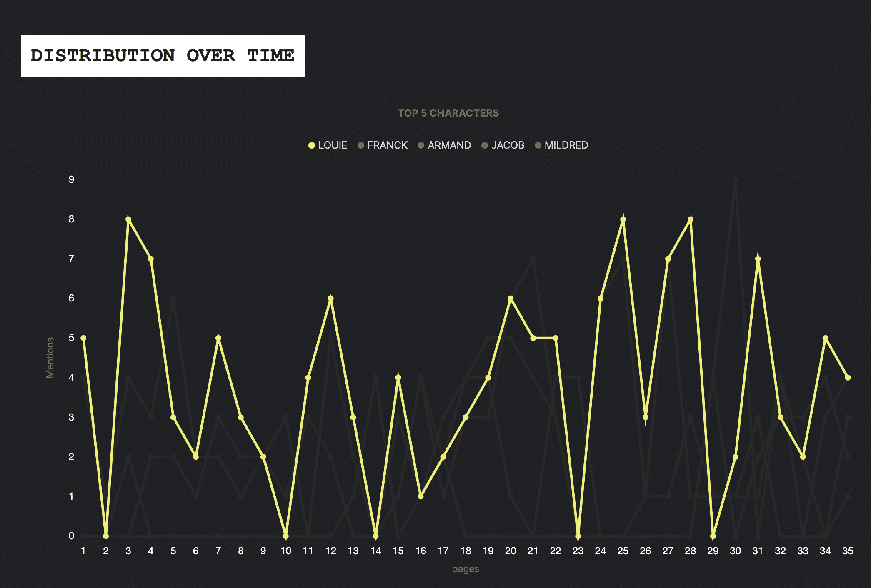
Task: Select Louie's data point at page 7
Action: 218,338
